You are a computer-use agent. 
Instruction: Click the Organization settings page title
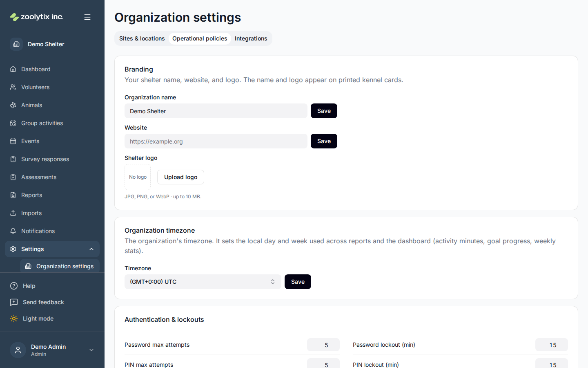pos(178,17)
